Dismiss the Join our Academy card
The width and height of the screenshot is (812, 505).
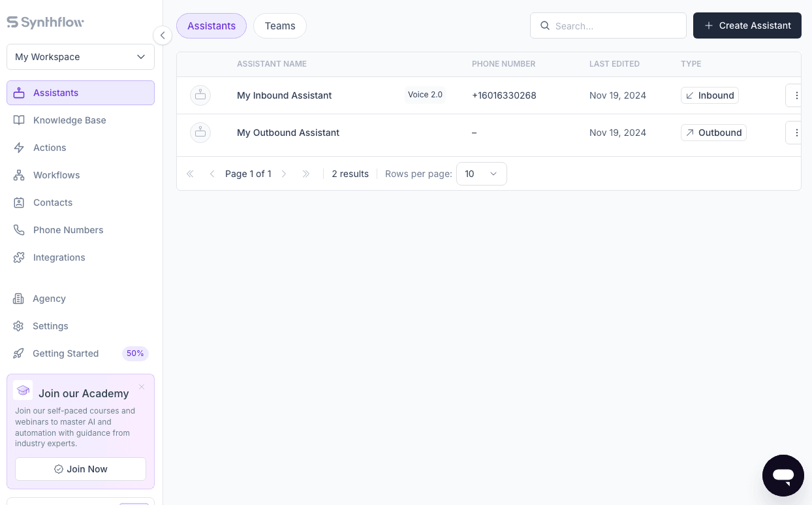click(x=142, y=387)
